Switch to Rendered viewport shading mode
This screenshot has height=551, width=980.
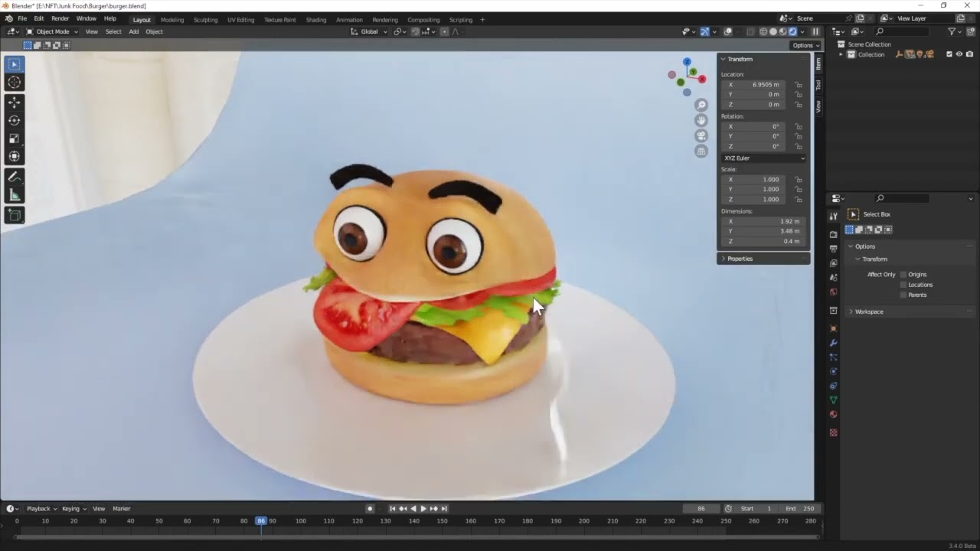[x=793, y=31]
